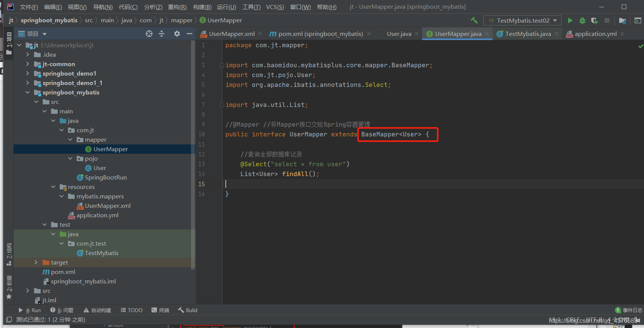Hide the project tool window

[x=189, y=34]
